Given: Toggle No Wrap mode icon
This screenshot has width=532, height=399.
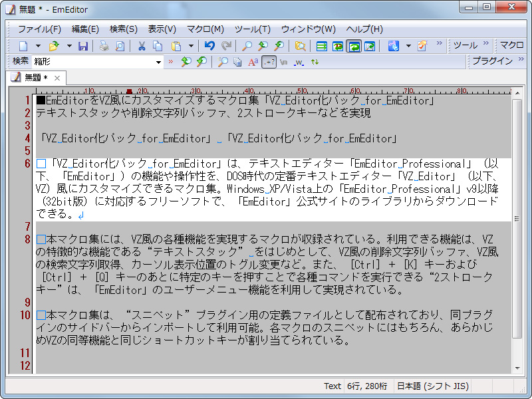Looking at the screenshot, I should (x=322, y=46).
